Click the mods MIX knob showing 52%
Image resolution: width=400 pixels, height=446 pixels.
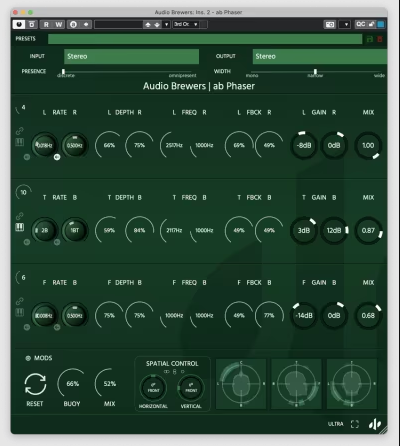[x=109, y=384]
